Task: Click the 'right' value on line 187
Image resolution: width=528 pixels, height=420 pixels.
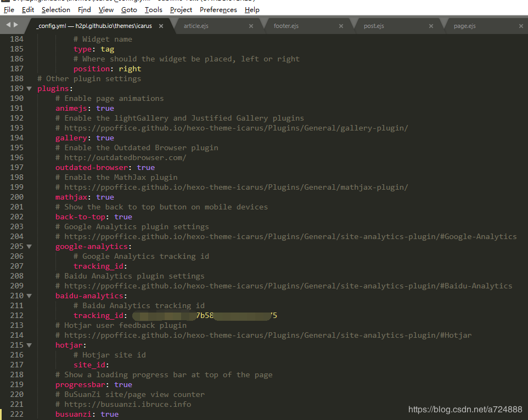Action: (x=130, y=69)
